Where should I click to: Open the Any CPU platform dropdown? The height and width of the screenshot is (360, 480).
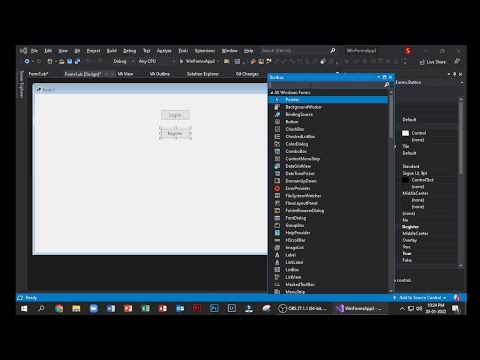click(x=157, y=61)
